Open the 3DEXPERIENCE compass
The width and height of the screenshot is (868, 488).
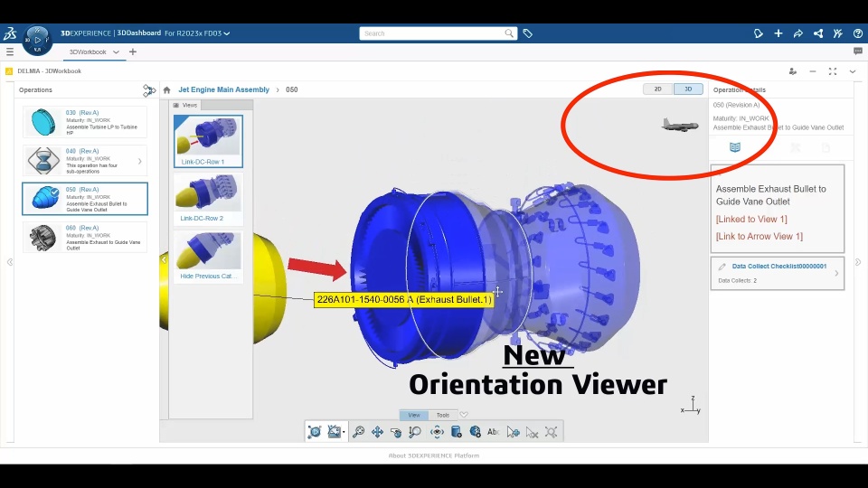coord(37,40)
